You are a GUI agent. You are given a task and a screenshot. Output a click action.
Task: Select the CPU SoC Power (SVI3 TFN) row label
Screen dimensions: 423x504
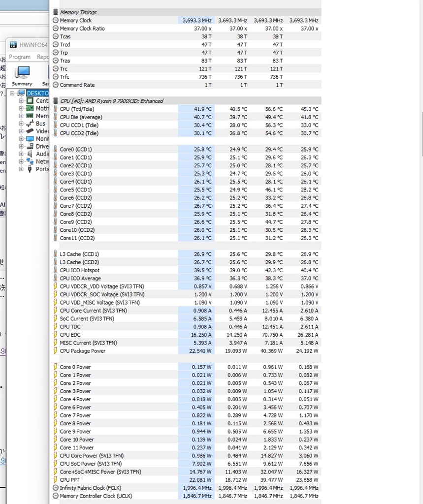click(91, 464)
